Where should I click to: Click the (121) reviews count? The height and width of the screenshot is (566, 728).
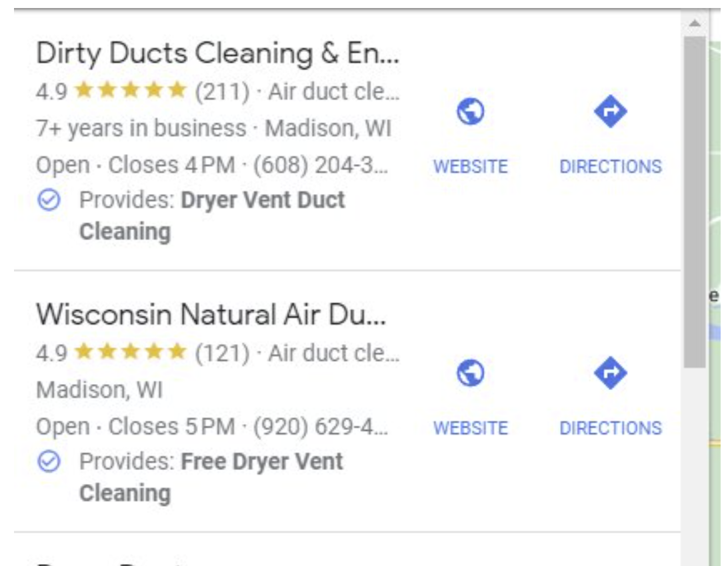pos(222,352)
